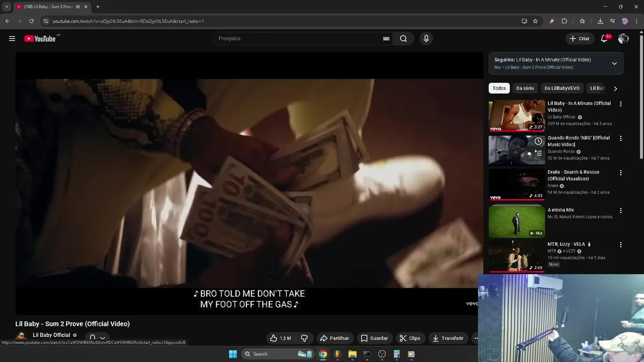644x362 pixels.
Task: Start voice search with microphone icon
Action: point(426,39)
